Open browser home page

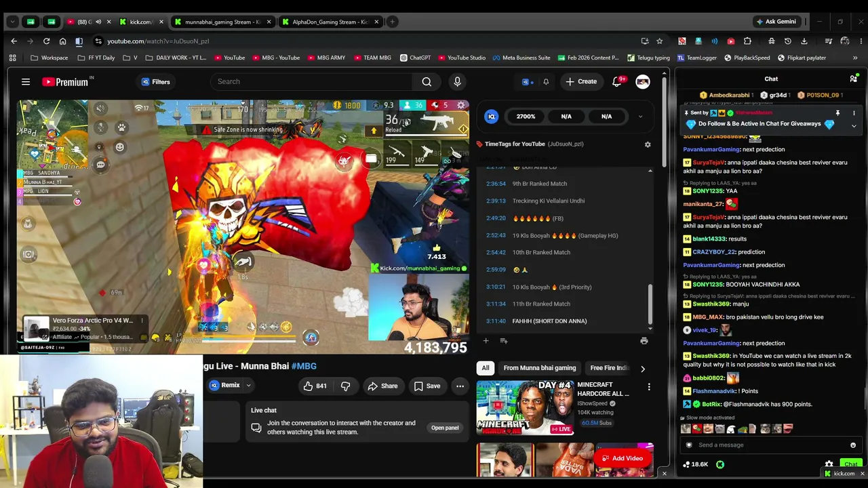pos(62,41)
